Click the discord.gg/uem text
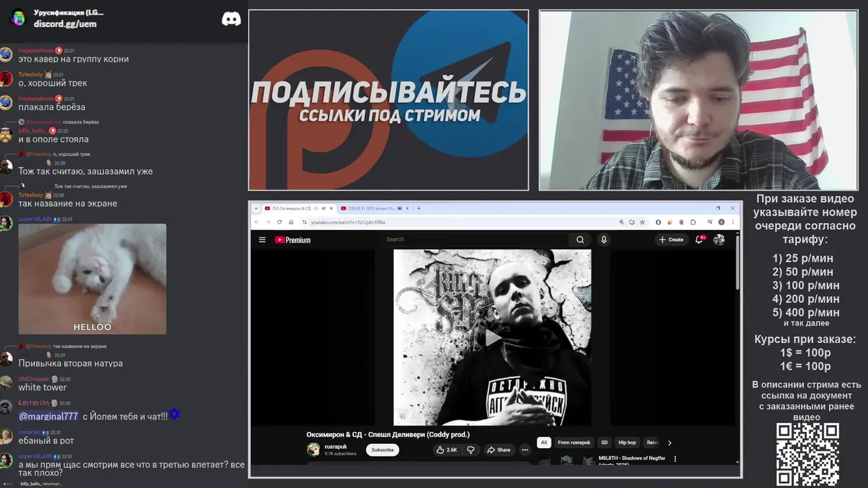 [65, 24]
